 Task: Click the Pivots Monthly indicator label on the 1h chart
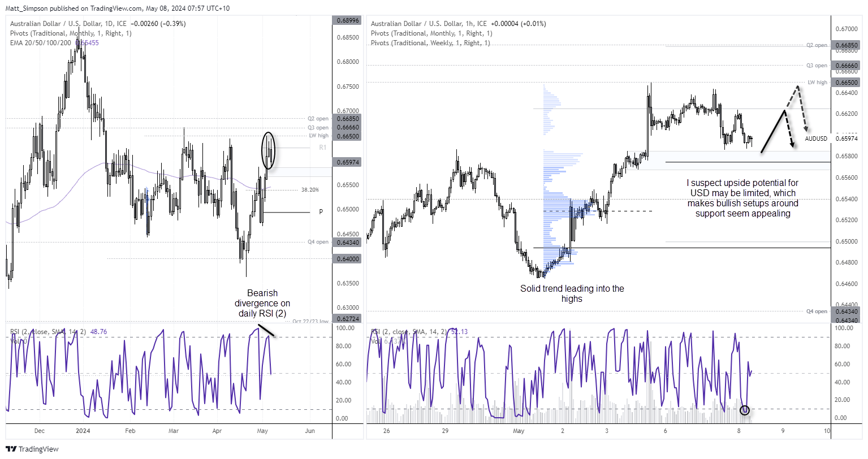(431, 33)
